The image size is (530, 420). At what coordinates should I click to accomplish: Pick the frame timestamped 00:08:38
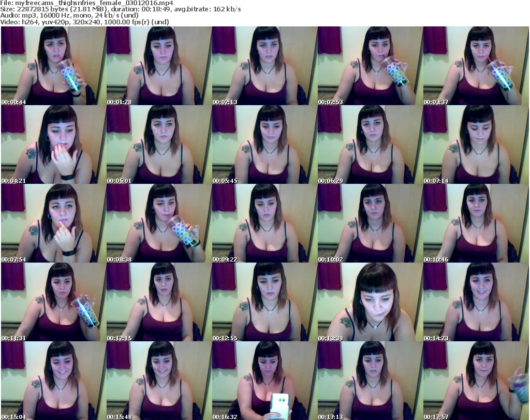coord(159,223)
